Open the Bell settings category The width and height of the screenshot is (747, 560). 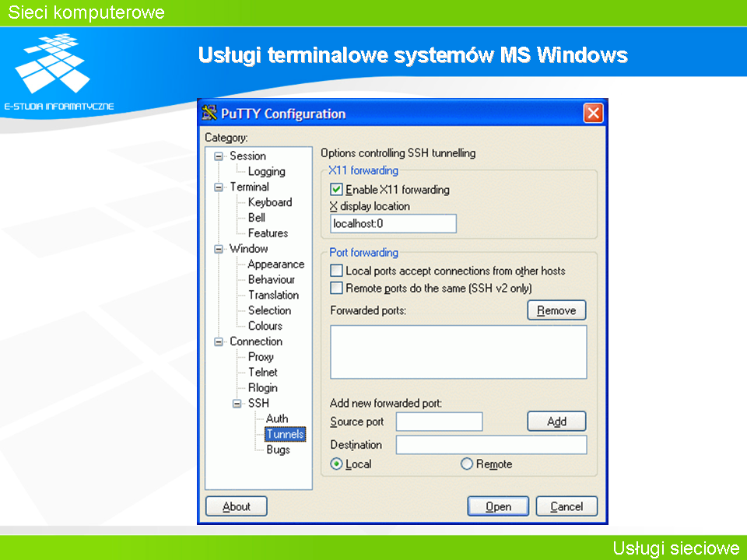(256, 218)
